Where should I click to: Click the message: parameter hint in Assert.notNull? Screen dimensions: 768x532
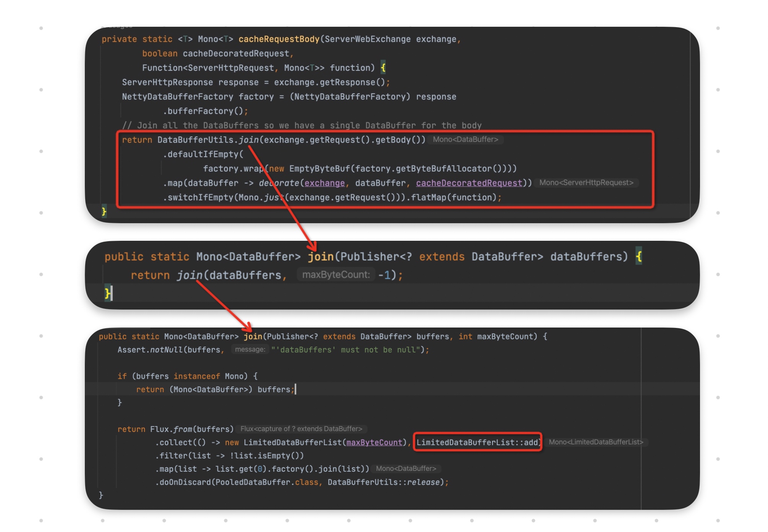click(x=250, y=350)
